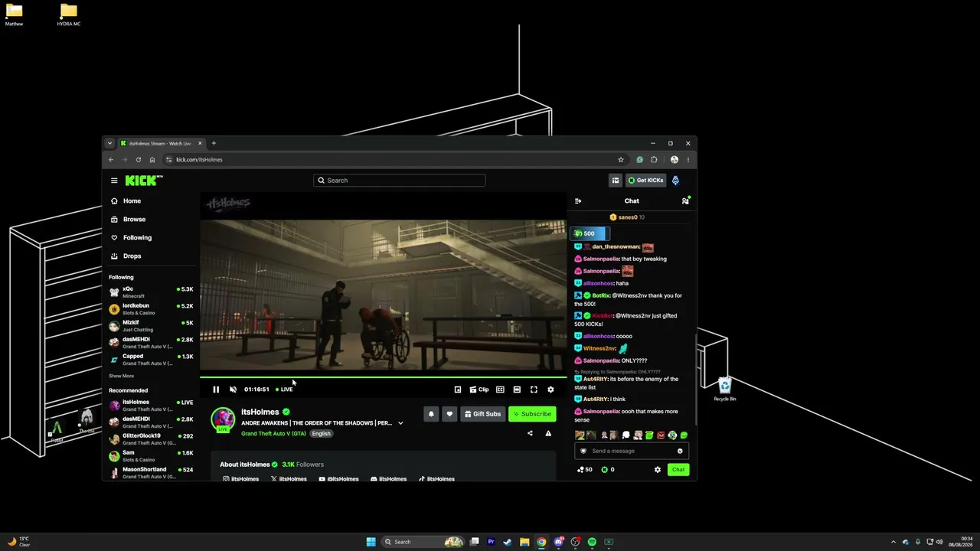Viewport: 980px width, 551px height.
Task: Open Adobe Premiere Pro from taskbar
Action: (491, 542)
